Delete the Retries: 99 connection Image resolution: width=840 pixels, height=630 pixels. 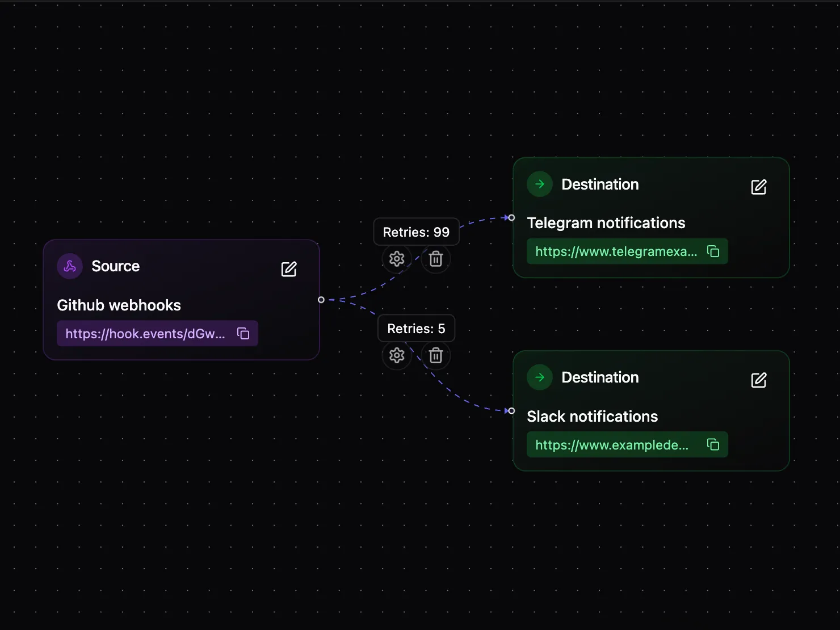435,259
